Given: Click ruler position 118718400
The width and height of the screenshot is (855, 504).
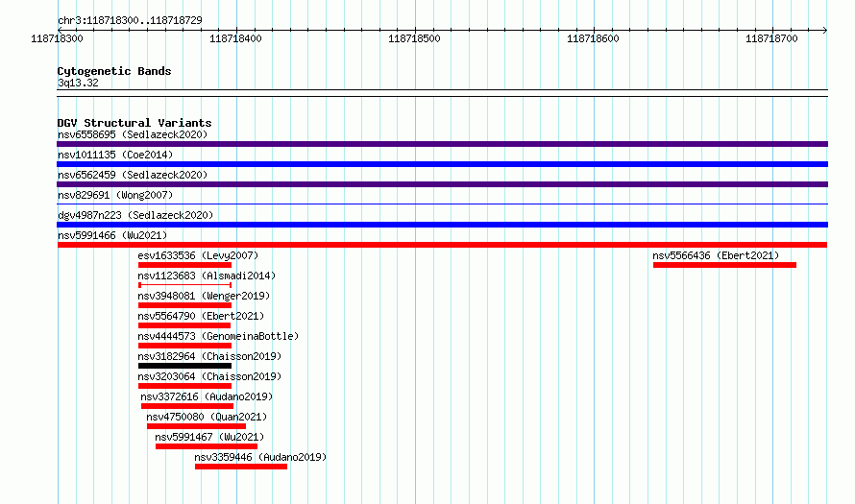Looking at the screenshot, I should pyautogui.click(x=235, y=38).
